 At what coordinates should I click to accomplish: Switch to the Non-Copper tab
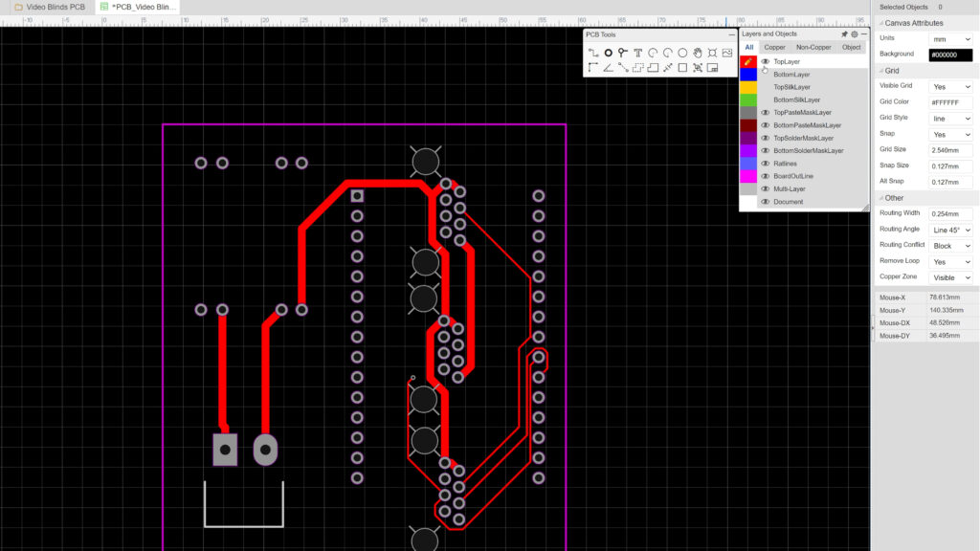[814, 47]
